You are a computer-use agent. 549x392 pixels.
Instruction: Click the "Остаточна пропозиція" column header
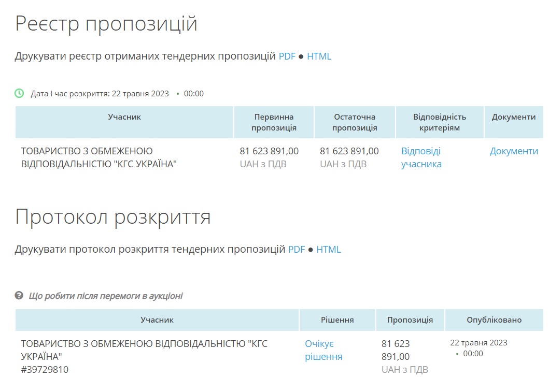[355, 122]
